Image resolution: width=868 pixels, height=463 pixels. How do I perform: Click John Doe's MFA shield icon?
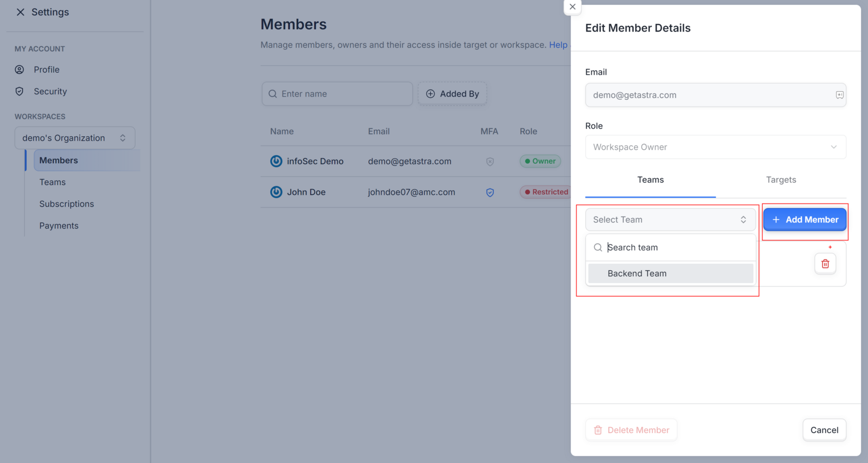pos(490,192)
